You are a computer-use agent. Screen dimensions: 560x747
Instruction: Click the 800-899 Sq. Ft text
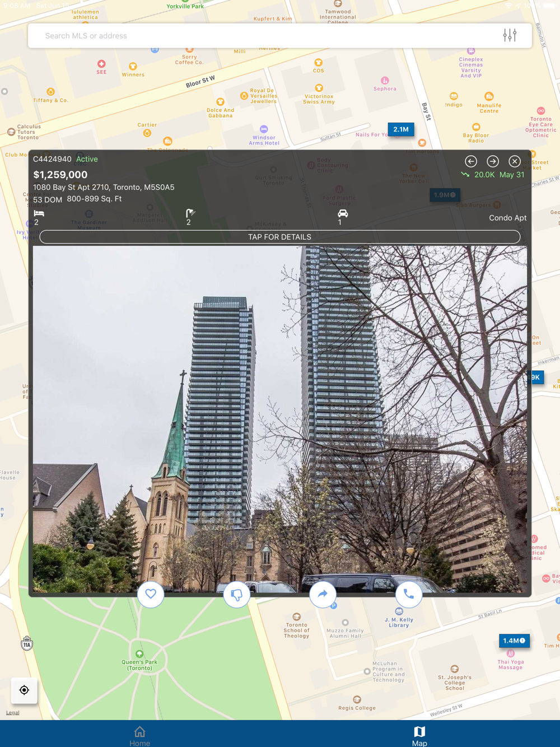coord(94,199)
